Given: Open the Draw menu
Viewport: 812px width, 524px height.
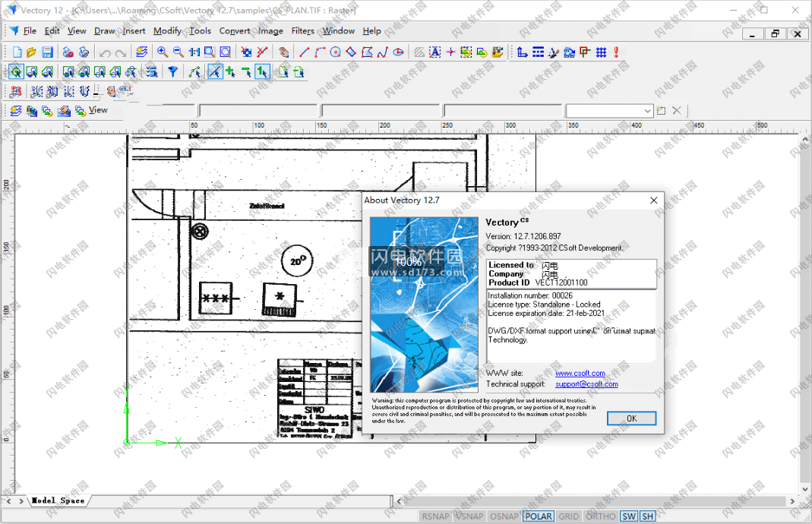Looking at the screenshot, I should pos(104,30).
